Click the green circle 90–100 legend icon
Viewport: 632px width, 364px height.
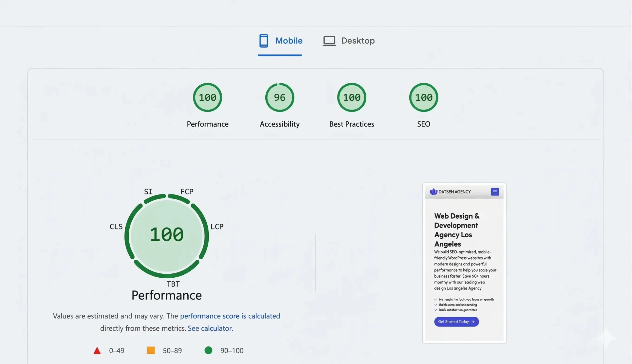(x=208, y=350)
